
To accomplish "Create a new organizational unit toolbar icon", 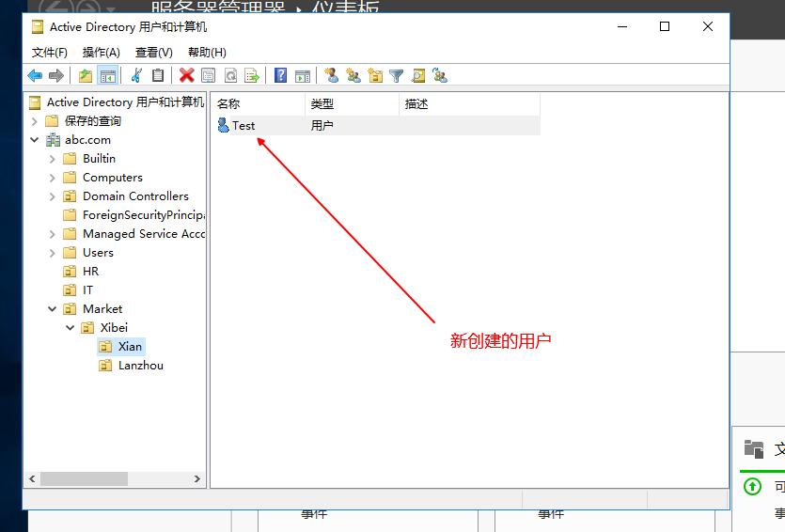I will coord(375,76).
